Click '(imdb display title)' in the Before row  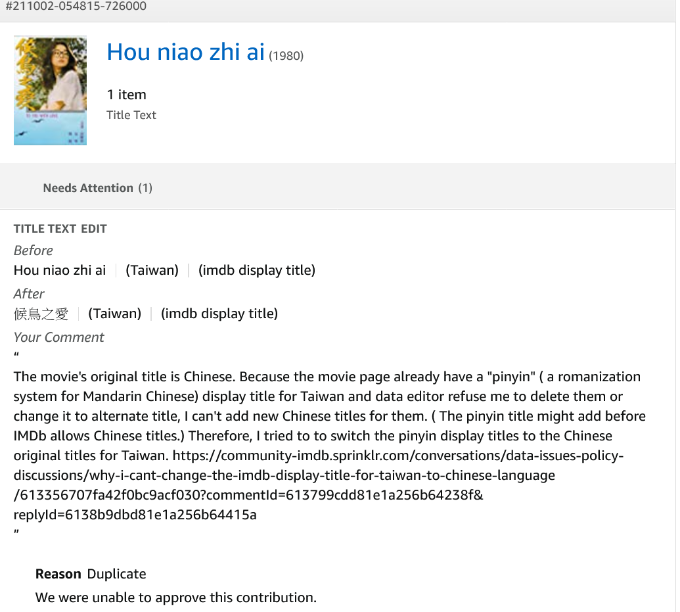pos(256,270)
